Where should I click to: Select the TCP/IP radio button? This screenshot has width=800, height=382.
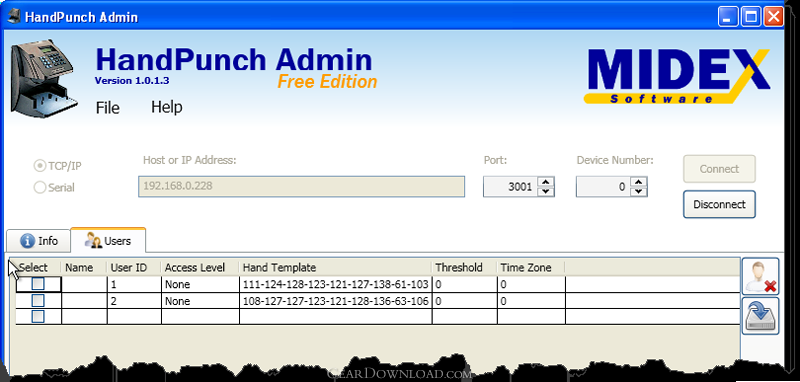point(39,166)
